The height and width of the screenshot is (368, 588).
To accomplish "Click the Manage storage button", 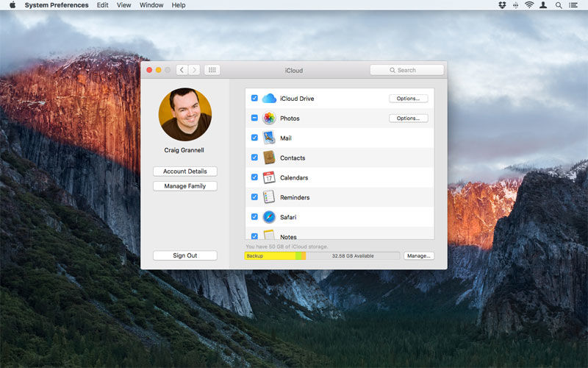I will (x=419, y=255).
